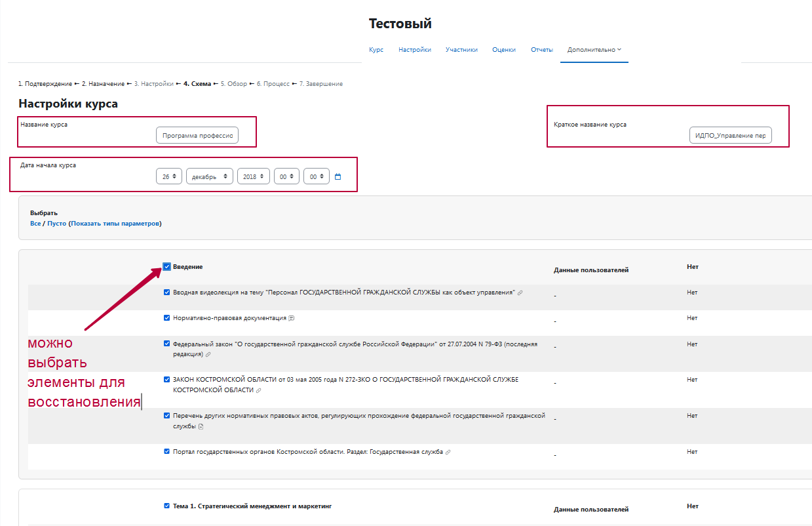This screenshot has height=526, width=812.
Task: Expand the Дополнительно menu
Action: pos(594,50)
